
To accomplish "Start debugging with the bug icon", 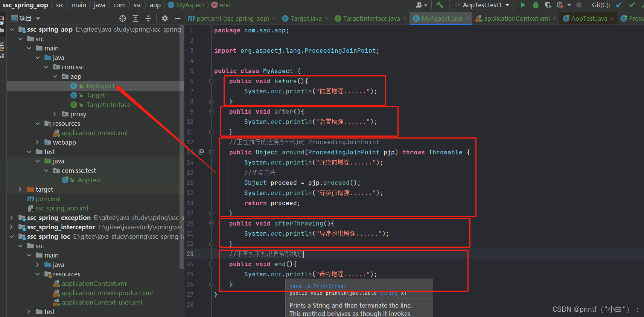I will (x=536, y=5).
